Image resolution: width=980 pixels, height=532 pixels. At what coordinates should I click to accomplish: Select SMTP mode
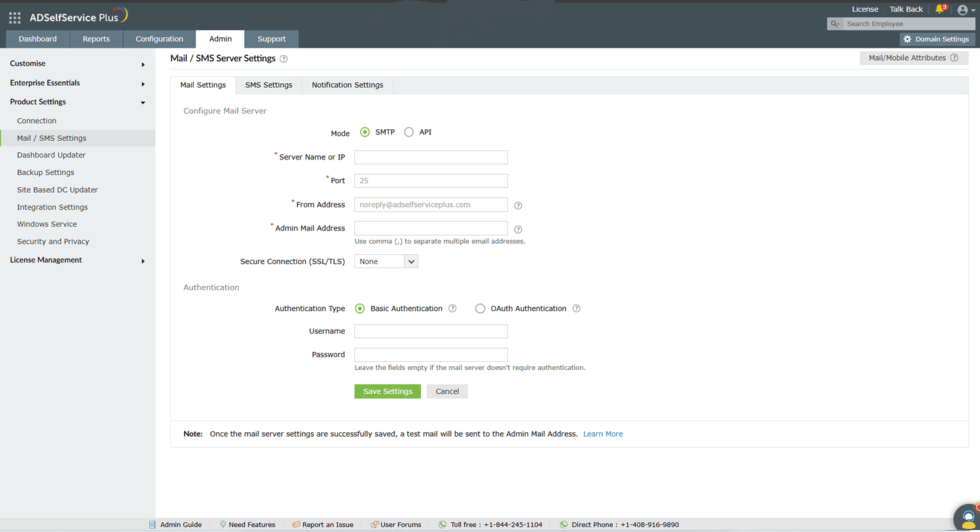pos(365,133)
